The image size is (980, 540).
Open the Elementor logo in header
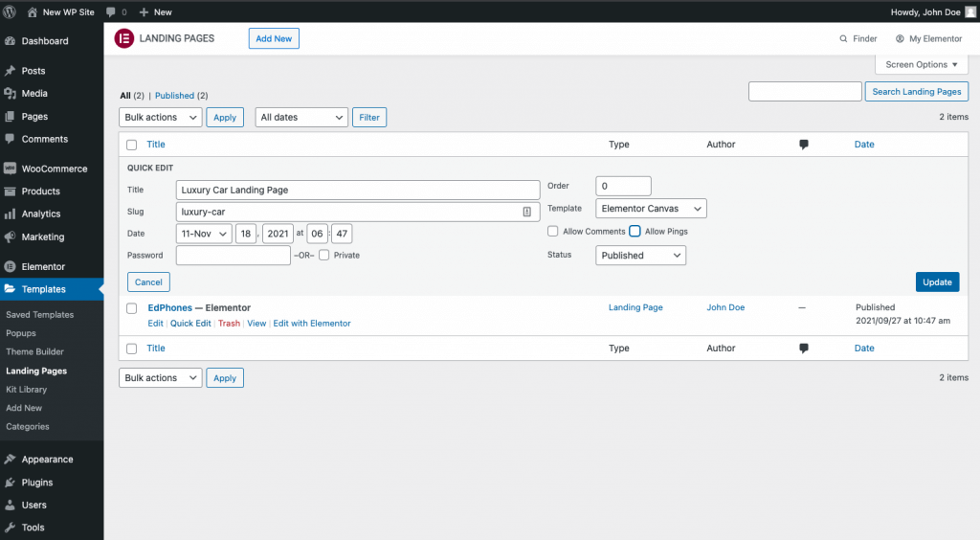pyautogui.click(x=123, y=38)
